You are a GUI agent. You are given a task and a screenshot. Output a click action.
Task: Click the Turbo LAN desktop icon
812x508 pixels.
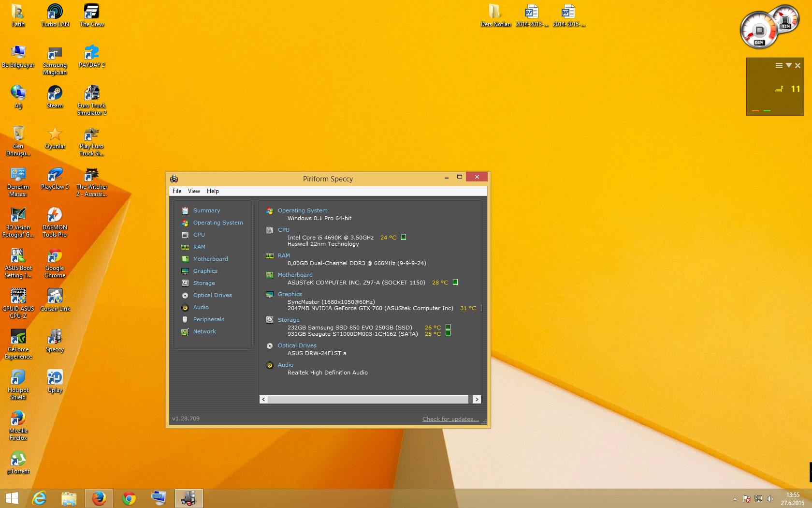pos(55,15)
